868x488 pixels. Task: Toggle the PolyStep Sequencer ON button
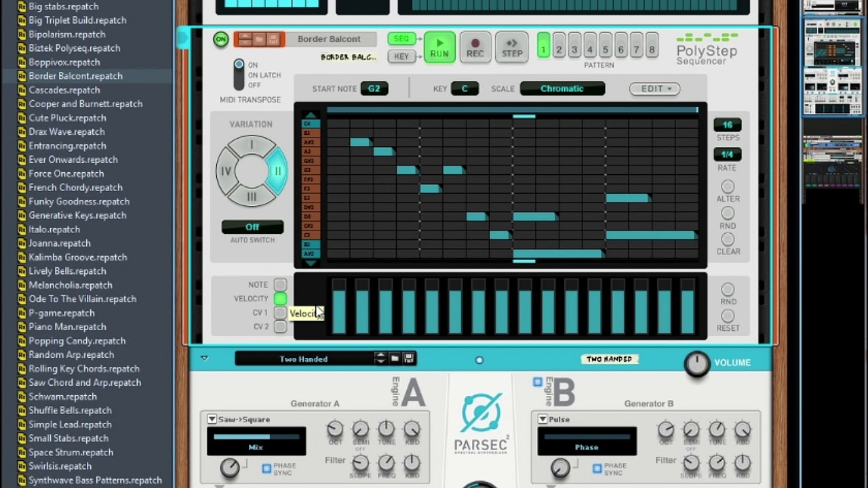(x=220, y=39)
